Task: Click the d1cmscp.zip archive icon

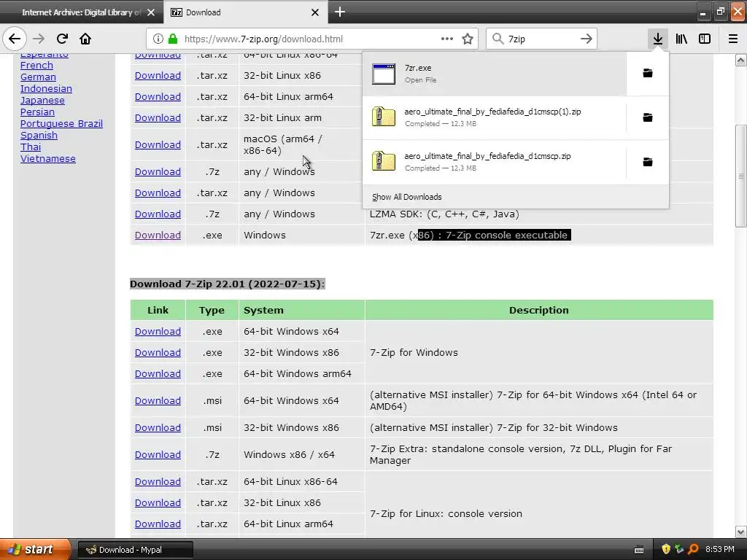Action: (384, 161)
